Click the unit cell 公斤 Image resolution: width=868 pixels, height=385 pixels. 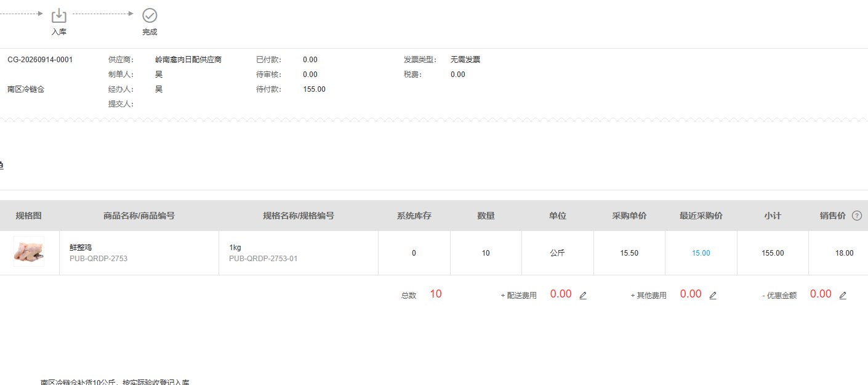[x=557, y=253]
